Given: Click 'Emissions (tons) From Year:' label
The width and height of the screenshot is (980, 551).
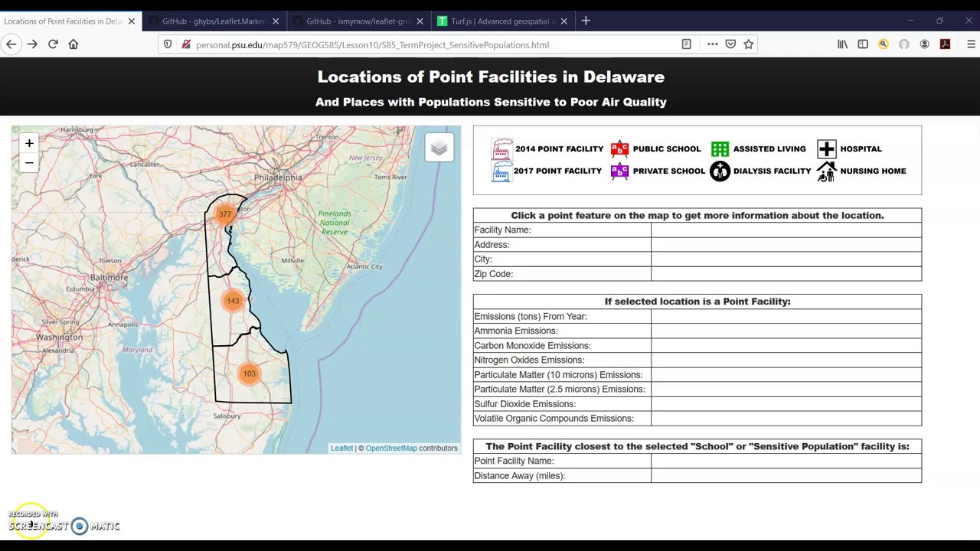Looking at the screenshot, I should (x=531, y=316).
